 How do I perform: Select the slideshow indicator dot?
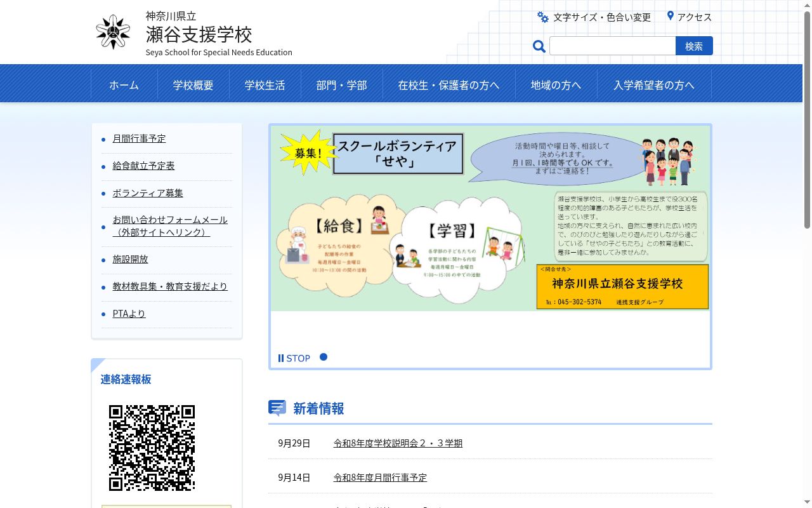[x=324, y=357]
